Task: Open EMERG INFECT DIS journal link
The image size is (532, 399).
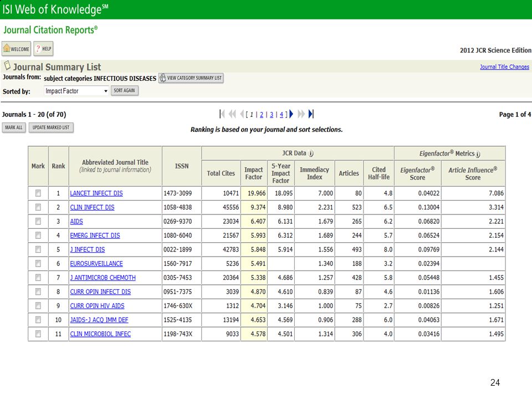Action: (x=95, y=235)
